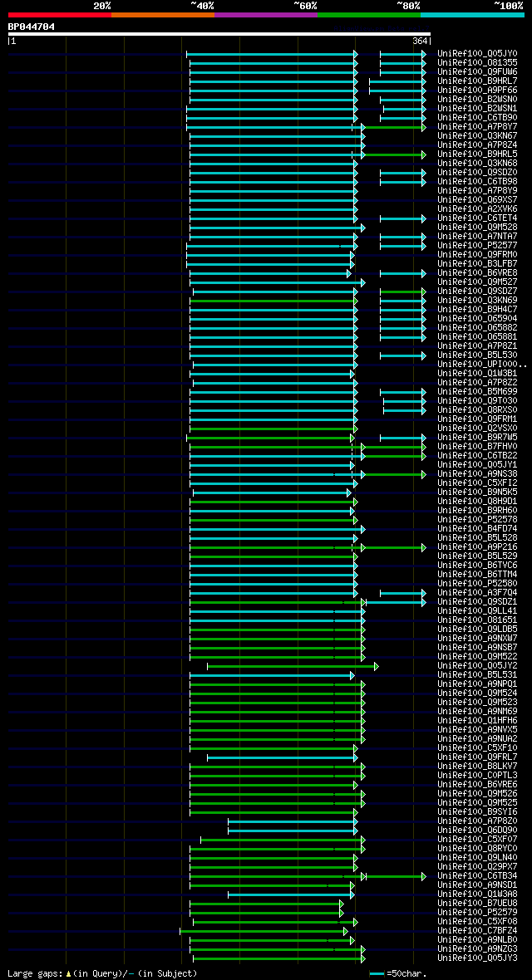532x980 pixels.
Task: Select the UniRef100_P52577 label
Action: tap(477, 246)
